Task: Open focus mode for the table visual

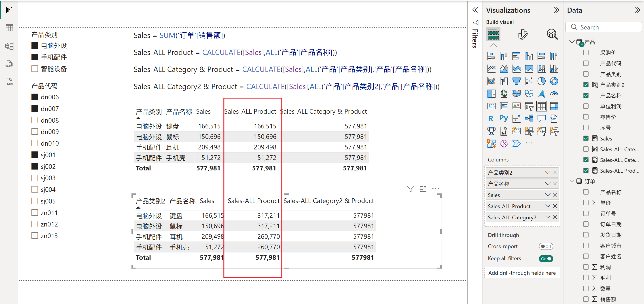Action: (x=423, y=189)
